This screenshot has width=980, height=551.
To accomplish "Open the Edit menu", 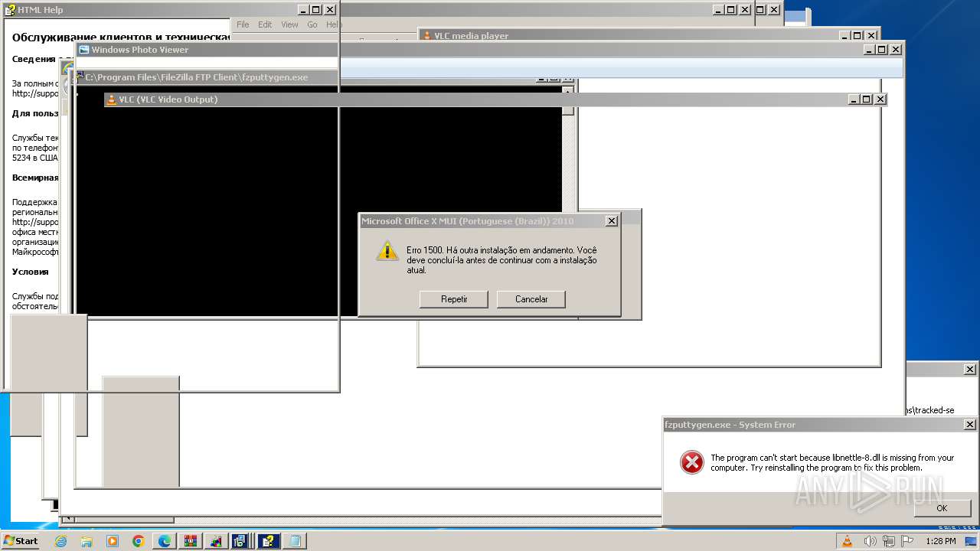I will pos(265,24).
